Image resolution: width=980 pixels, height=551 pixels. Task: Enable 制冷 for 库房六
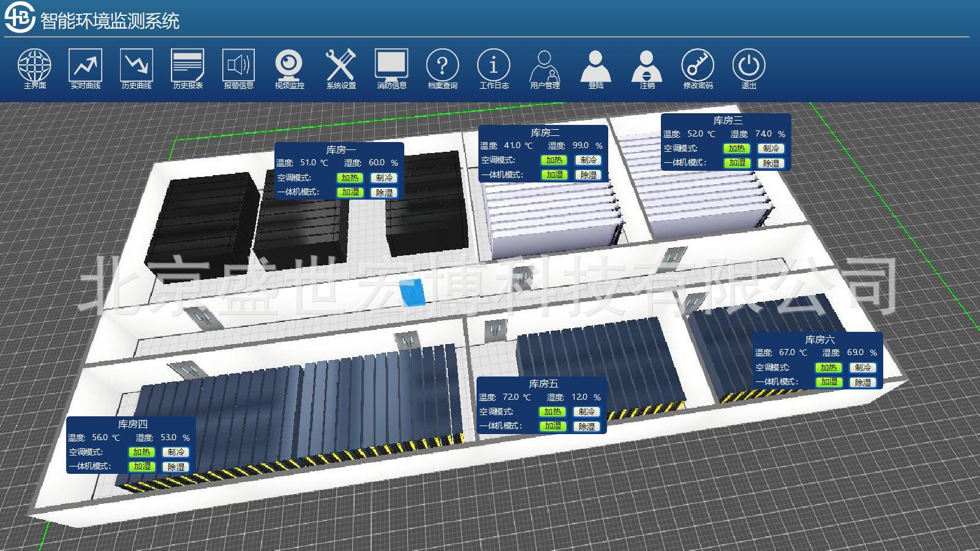tap(863, 367)
